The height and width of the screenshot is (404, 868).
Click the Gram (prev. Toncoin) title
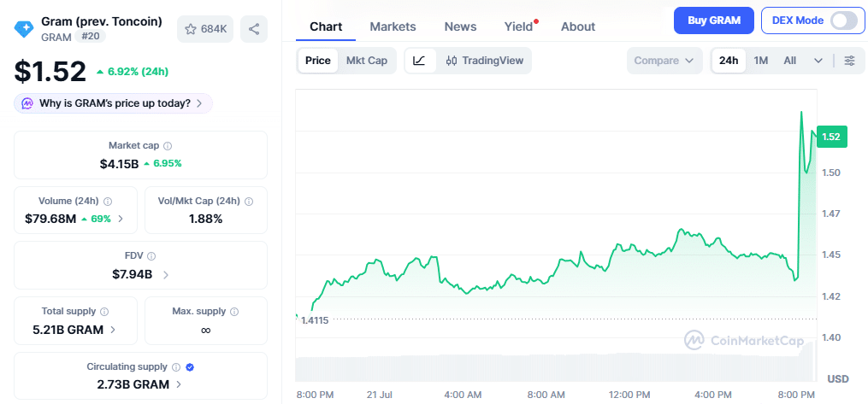[102, 22]
